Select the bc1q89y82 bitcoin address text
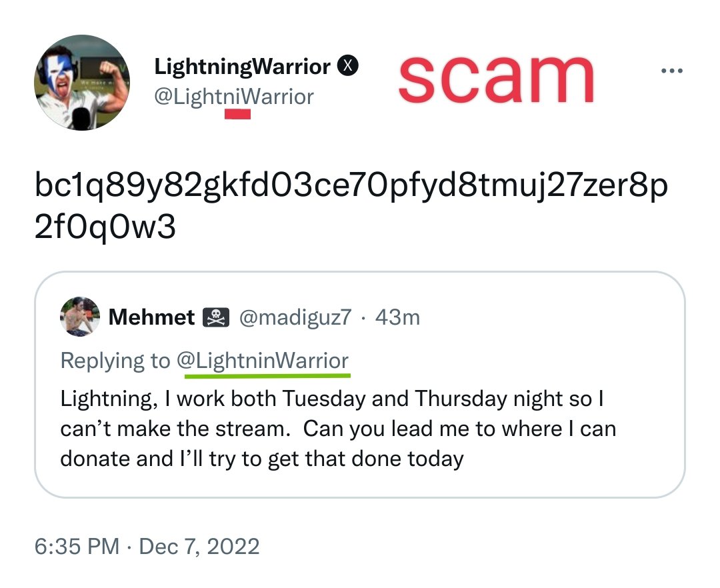The width and height of the screenshot is (720, 588). (351, 205)
